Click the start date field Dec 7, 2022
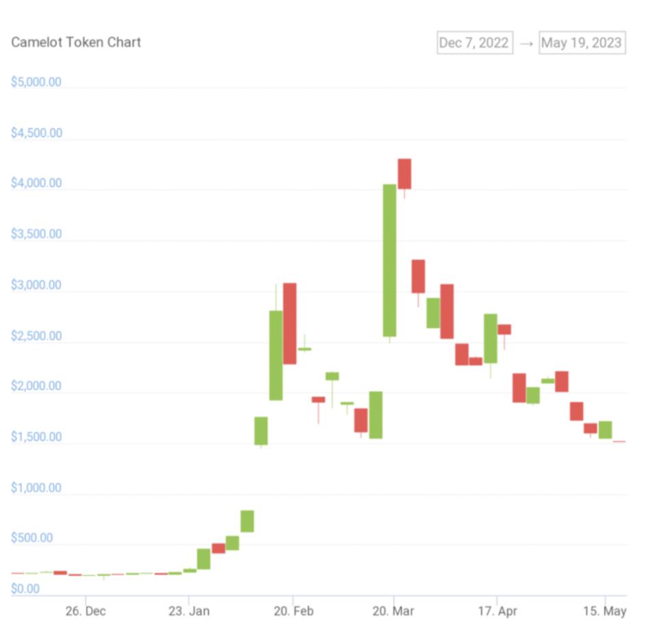The width and height of the screenshot is (666, 644). point(474,42)
